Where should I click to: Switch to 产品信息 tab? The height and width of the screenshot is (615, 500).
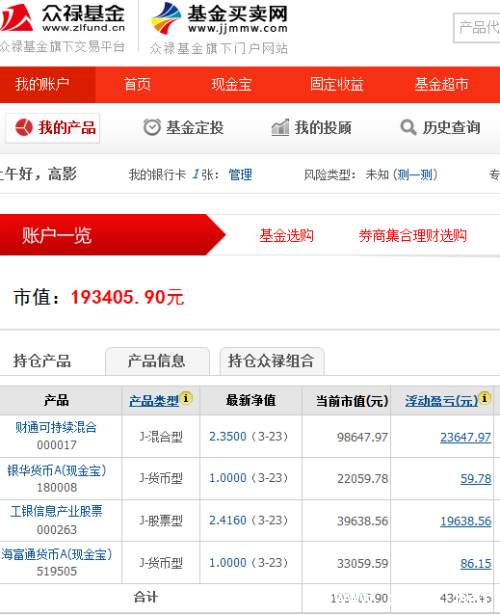pyautogui.click(x=157, y=361)
